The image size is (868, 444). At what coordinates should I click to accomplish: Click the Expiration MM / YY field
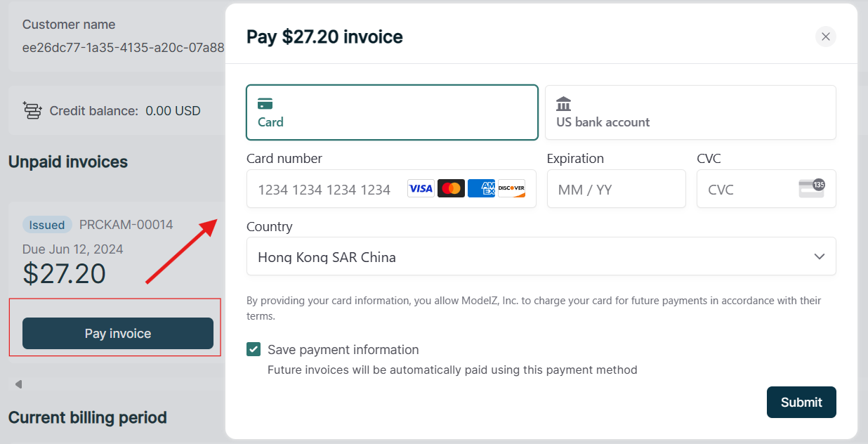pos(616,189)
